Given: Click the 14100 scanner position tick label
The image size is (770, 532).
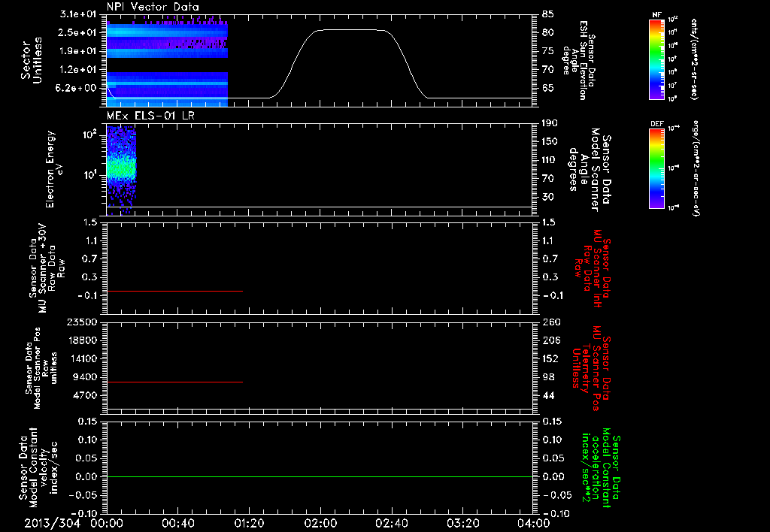Looking at the screenshot, I should click(x=81, y=358).
